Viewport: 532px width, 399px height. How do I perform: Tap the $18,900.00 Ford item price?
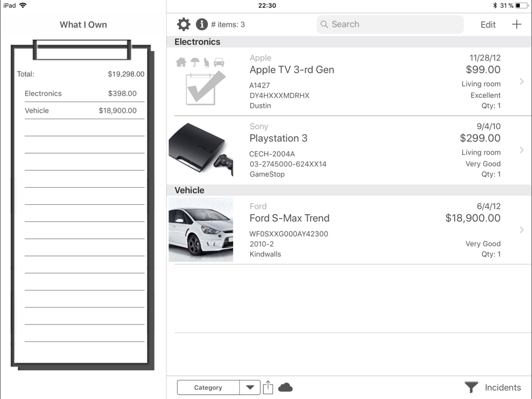(472, 218)
